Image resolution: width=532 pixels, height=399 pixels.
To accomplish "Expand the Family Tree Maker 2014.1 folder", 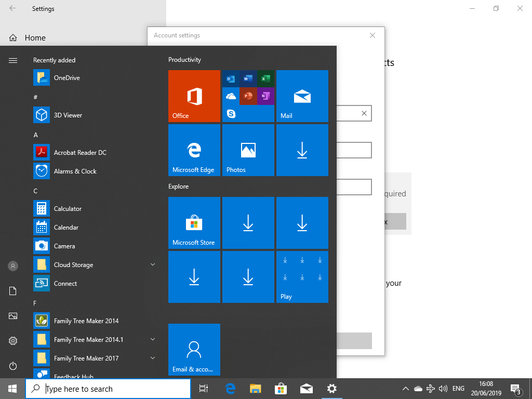I will [153, 340].
